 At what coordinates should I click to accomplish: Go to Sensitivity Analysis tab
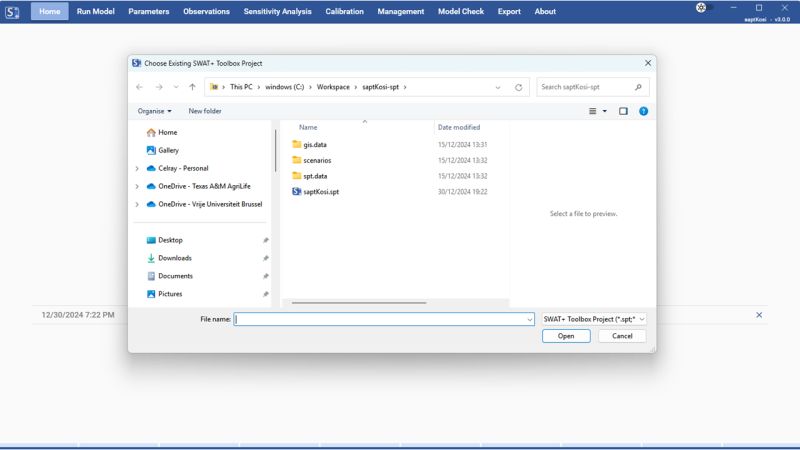277,11
